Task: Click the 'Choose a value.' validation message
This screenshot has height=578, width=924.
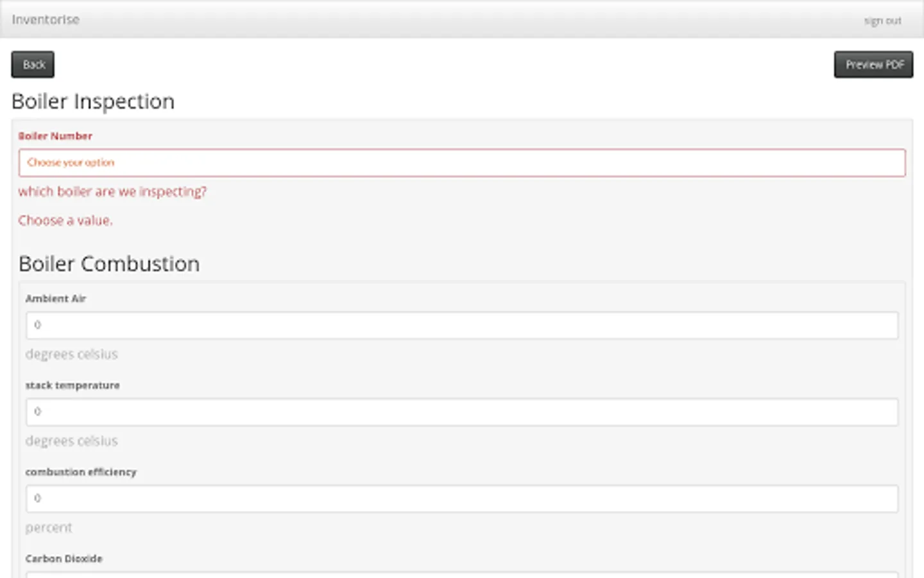Action: [65, 221]
